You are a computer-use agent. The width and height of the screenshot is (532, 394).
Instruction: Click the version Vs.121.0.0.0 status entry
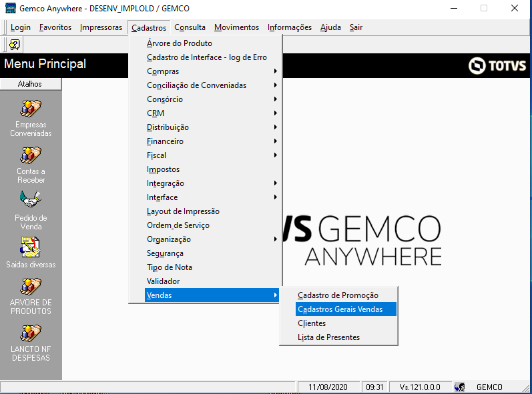[x=420, y=387]
